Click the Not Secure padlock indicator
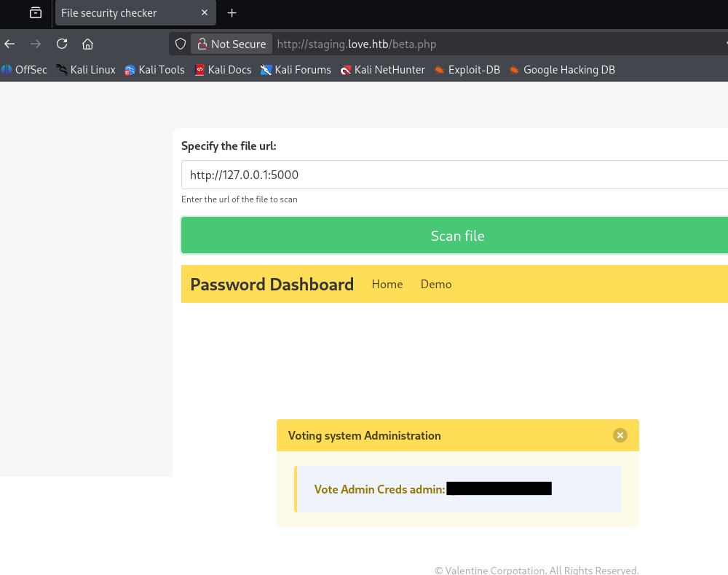The image size is (728, 575). pyautogui.click(x=232, y=44)
